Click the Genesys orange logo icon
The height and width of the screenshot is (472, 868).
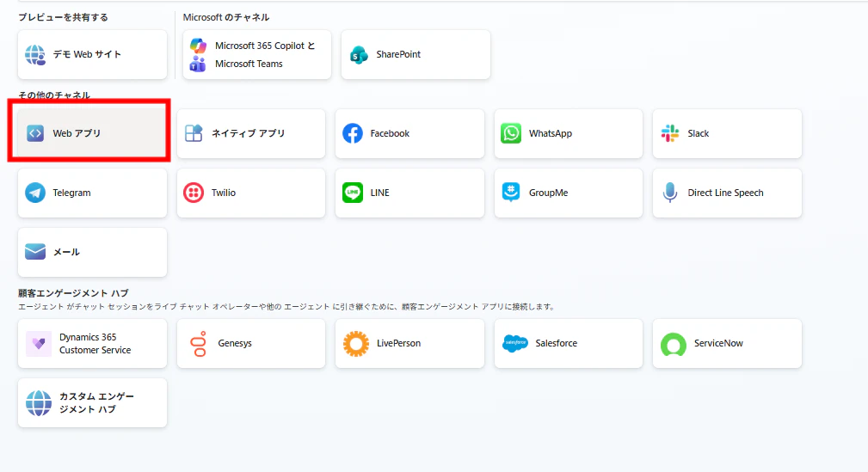pyautogui.click(x=198, y=344)
